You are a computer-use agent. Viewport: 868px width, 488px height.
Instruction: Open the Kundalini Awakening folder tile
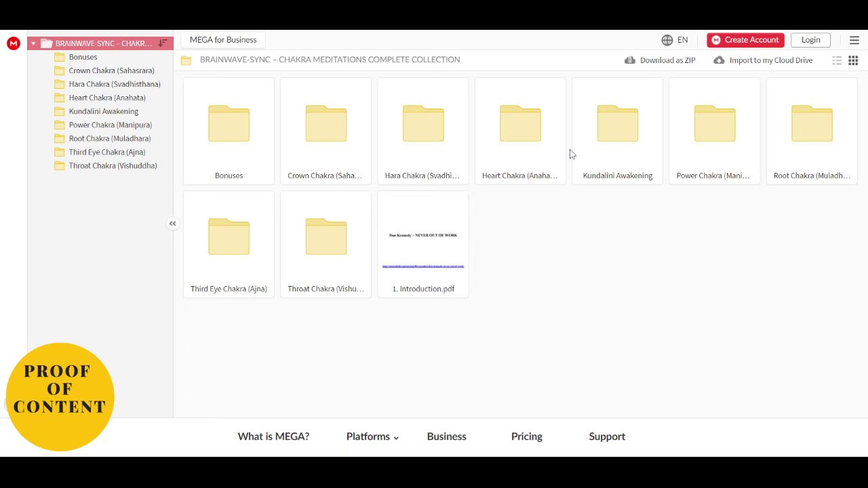tap(617, 131)
